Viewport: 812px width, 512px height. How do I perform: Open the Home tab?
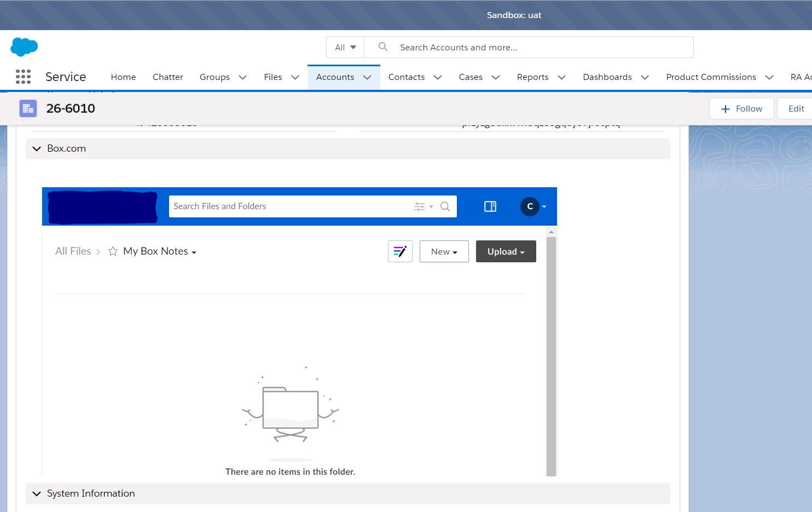pyautogui.click(x=123, y=77)
